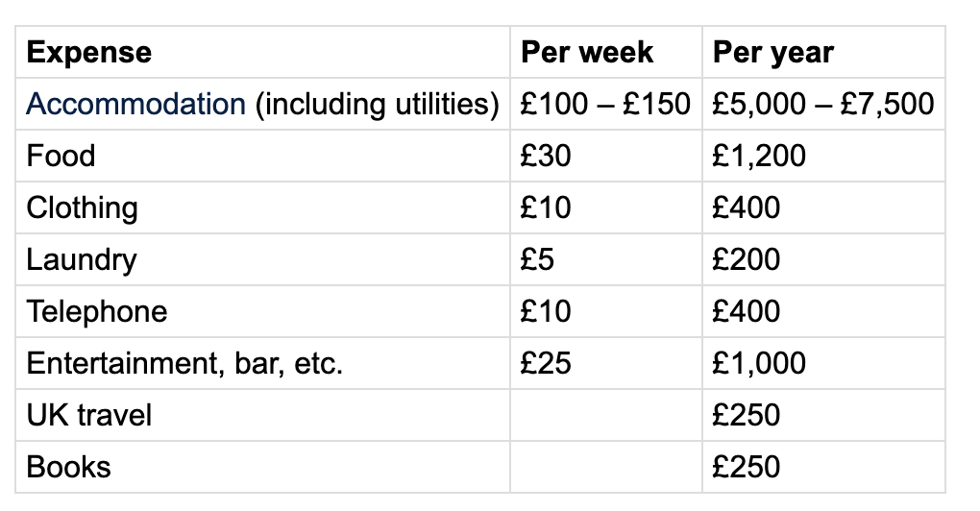Click the £5 weekly laundry cost

[x=538, y=259]
